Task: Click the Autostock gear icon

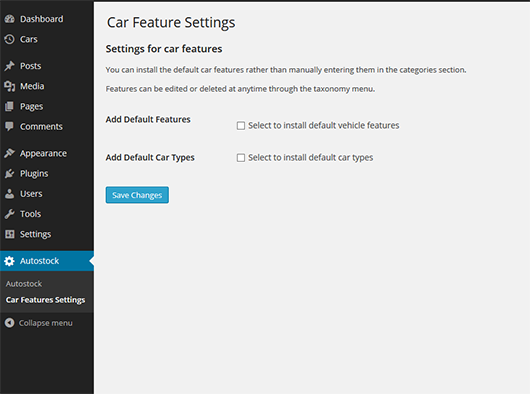Action: (x=9, y=261)
